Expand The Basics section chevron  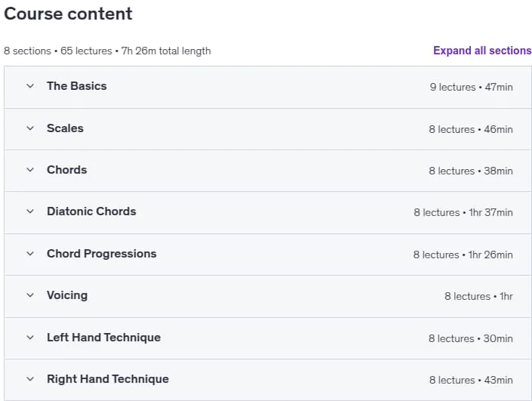point(30,86)
